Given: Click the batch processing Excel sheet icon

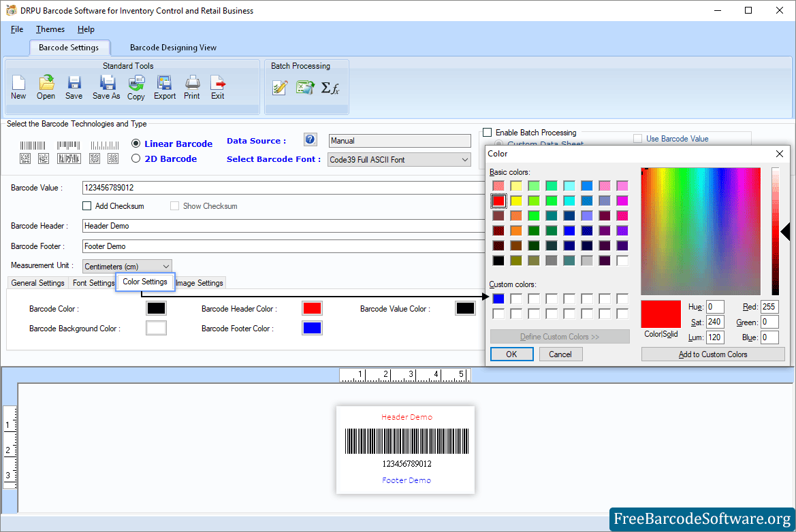Looking at the screenshot, I should click(306, 88).
